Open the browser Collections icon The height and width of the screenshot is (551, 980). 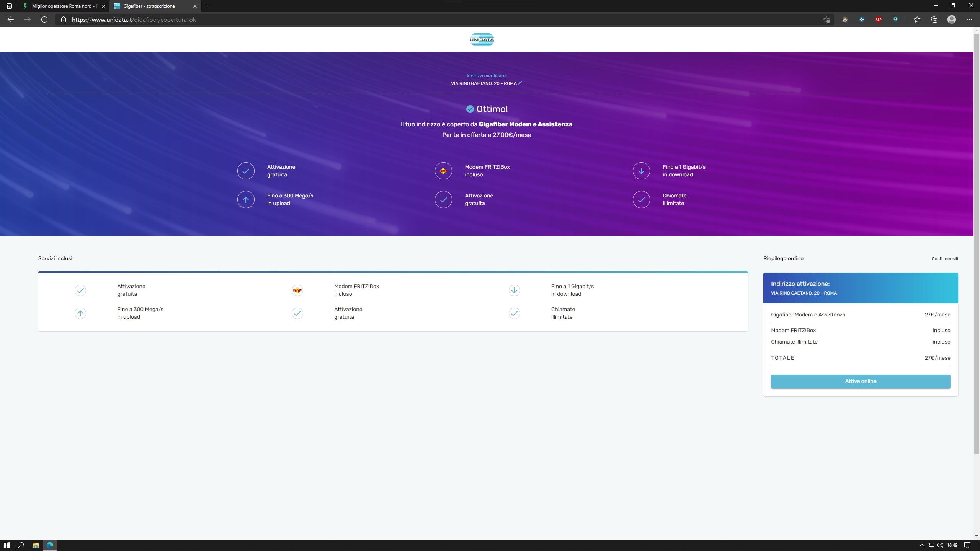(934, 20)
